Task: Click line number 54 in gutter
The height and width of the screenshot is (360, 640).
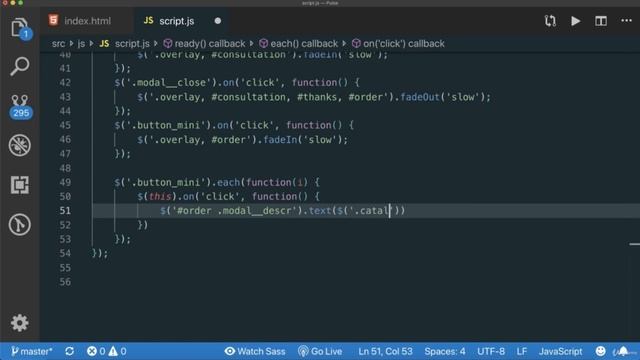Action: (x=65, y=253)
